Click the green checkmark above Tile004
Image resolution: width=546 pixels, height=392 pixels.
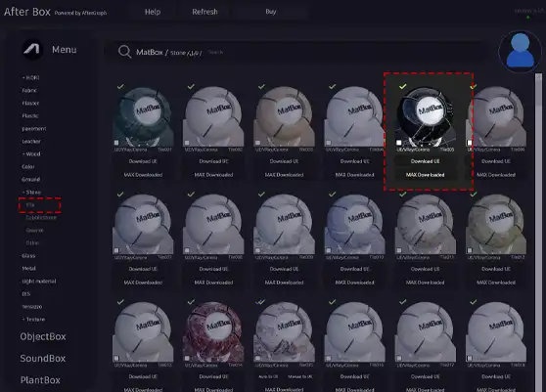tap(333, 87)
